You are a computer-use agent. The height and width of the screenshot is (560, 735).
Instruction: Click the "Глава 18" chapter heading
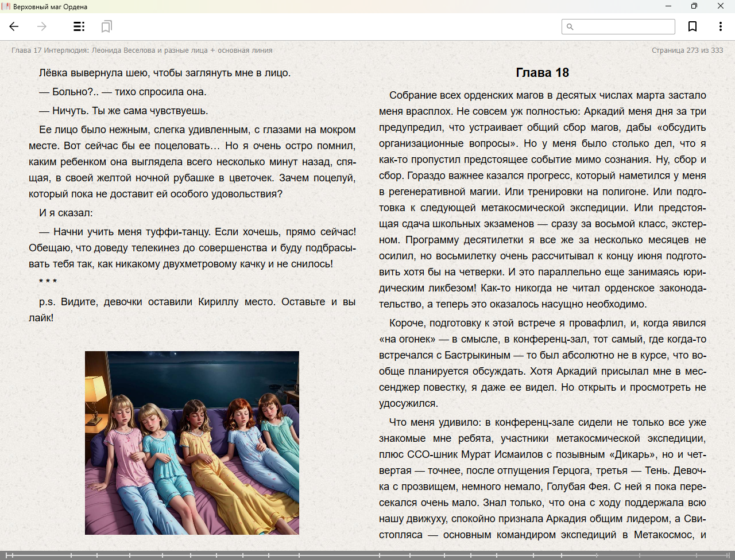(x=542, y=73)
